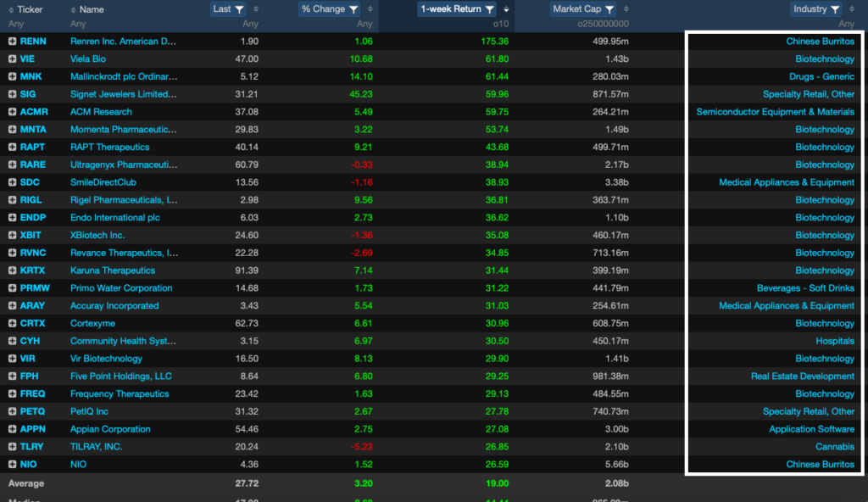Open the SmileDirectClub company link

(103, 182)
